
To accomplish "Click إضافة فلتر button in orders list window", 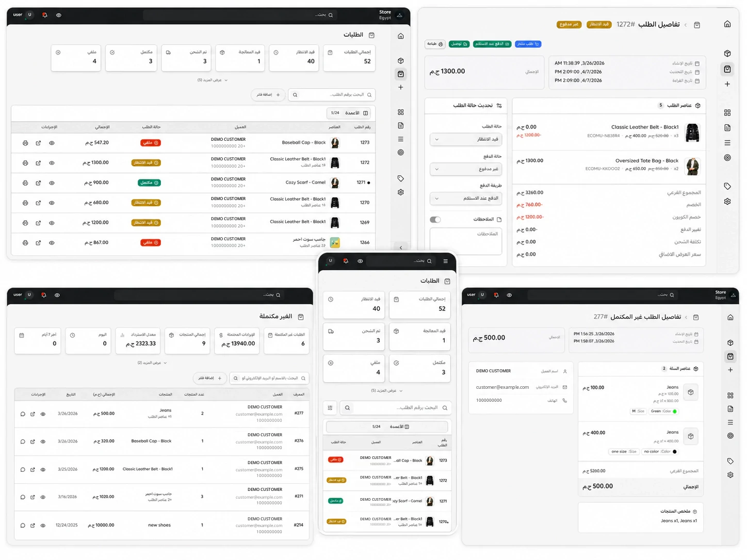I will pos(268,95).
